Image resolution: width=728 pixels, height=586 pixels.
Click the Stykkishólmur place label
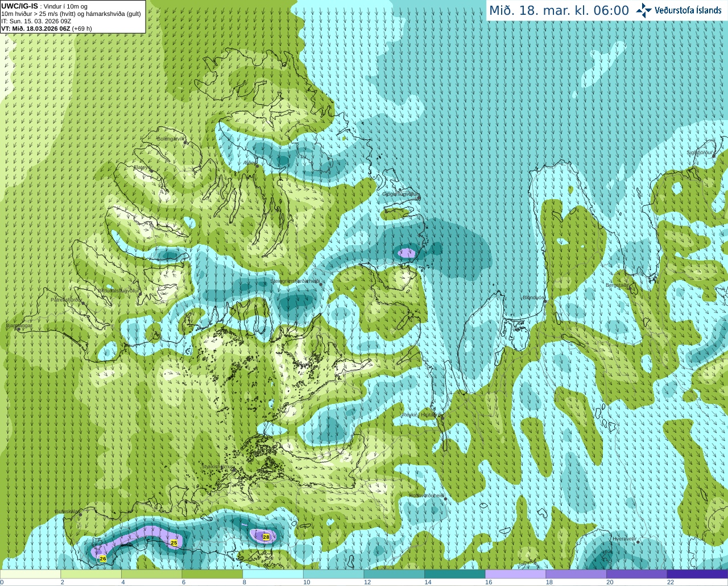click(218, 467)
